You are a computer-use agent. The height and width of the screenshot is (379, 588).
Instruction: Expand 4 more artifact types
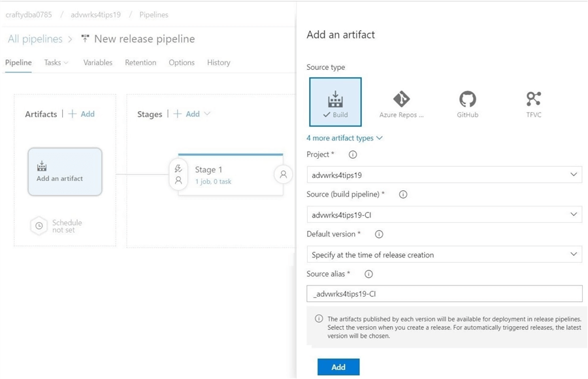pyautogui.click(x=344, y=138)
